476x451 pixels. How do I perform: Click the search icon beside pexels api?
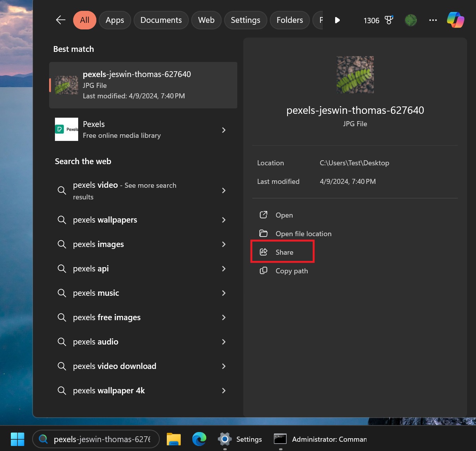click(62, 269)
